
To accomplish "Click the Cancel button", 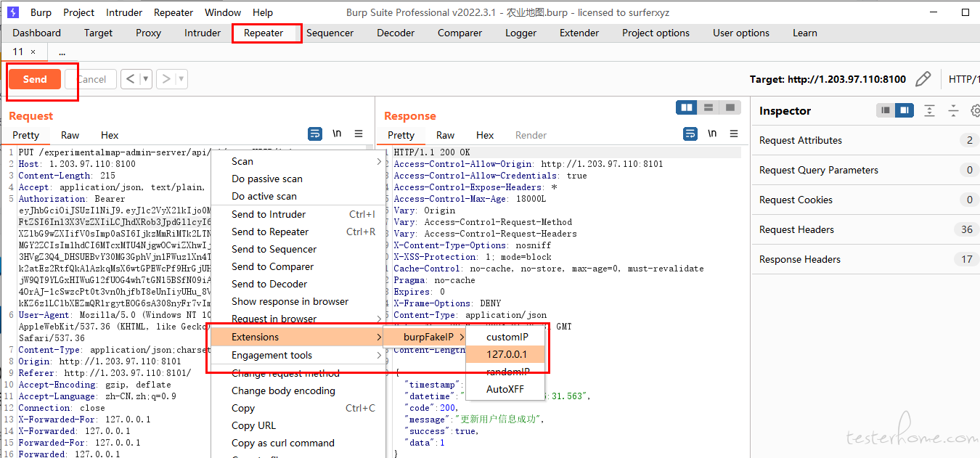I will (x=91, y=79).
